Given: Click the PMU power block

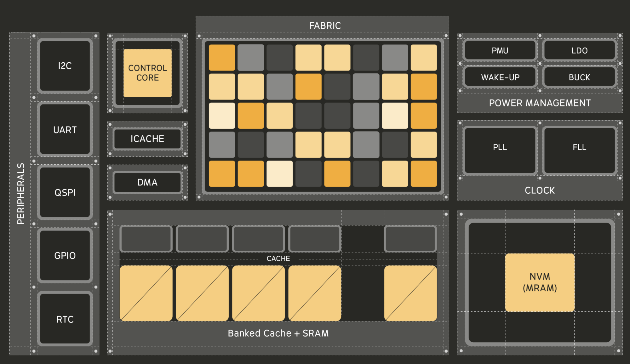Looking at the screenshot, I should point(500,50).
